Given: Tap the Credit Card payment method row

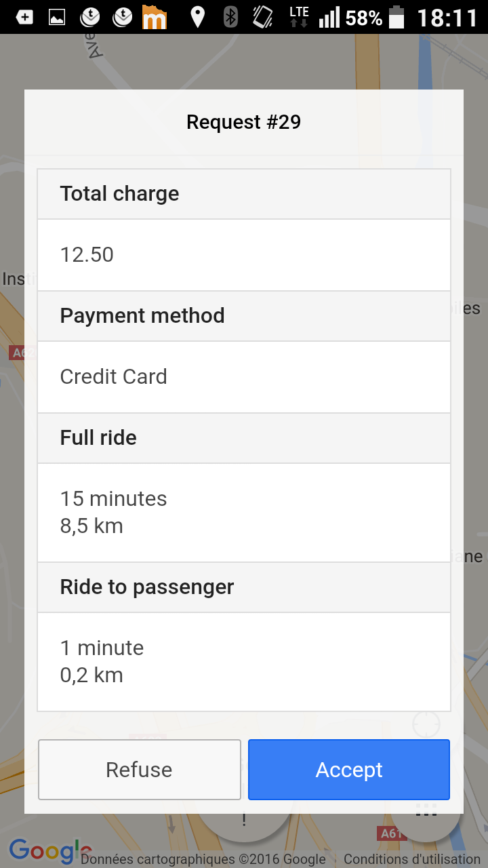Looking at the screenshot, I should [x=244, y=377].
